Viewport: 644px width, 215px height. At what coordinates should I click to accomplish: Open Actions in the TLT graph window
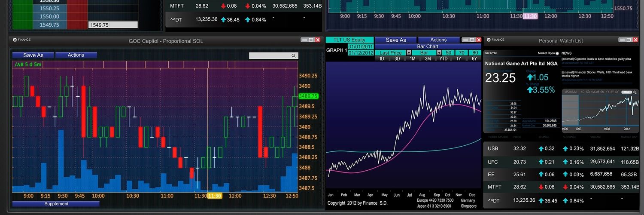click(x=438, y=40)
